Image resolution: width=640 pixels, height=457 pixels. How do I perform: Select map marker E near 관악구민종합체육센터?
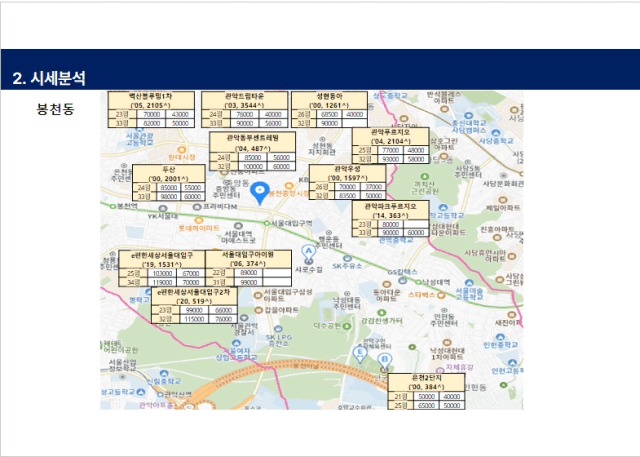coord(360,354)
